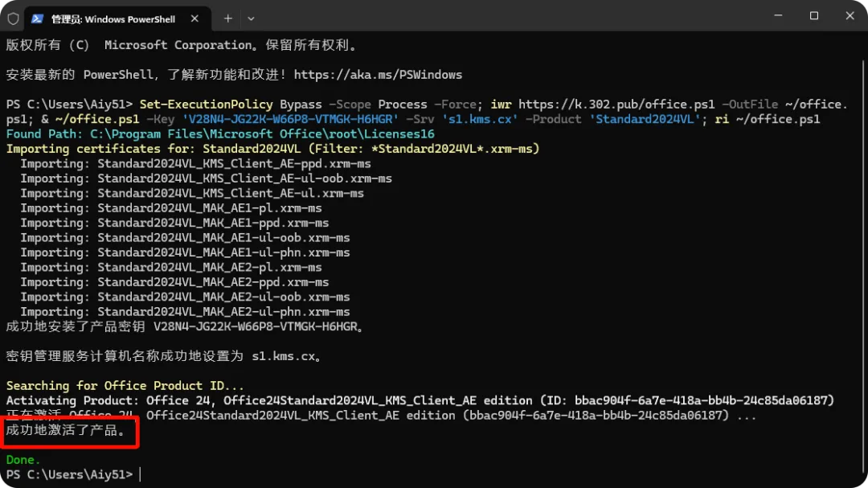Click the Importing certificates for line

[x=273, y=149]
